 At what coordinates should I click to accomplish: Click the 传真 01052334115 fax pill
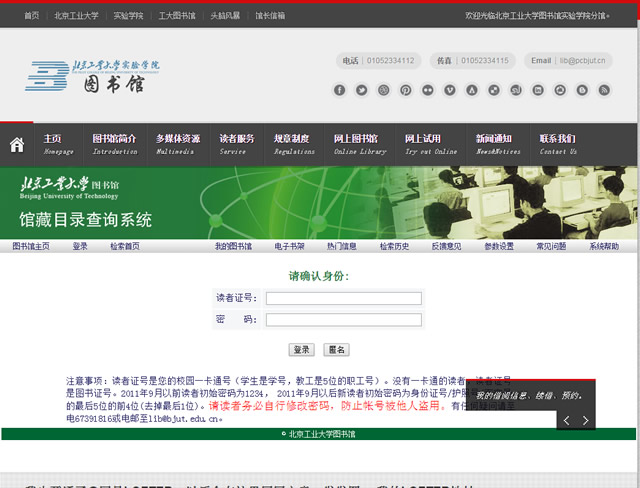tap(473, 61)
